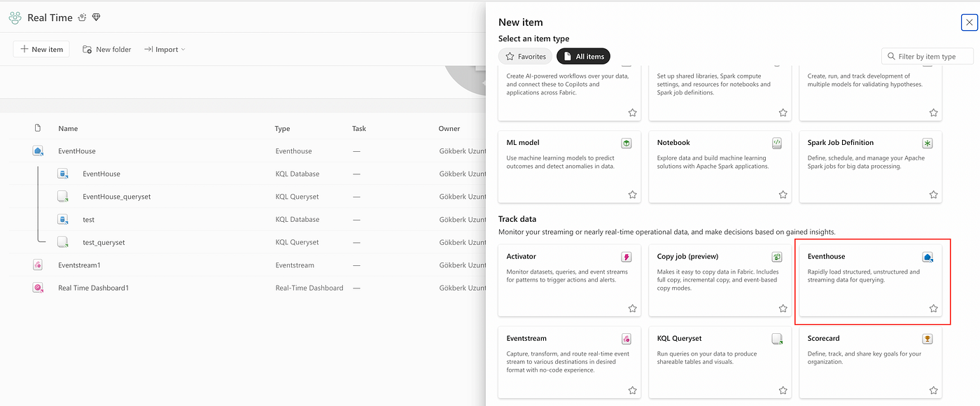Close the New item panel
The width and height of the screenshot is (980, 406).
[969, 22]
